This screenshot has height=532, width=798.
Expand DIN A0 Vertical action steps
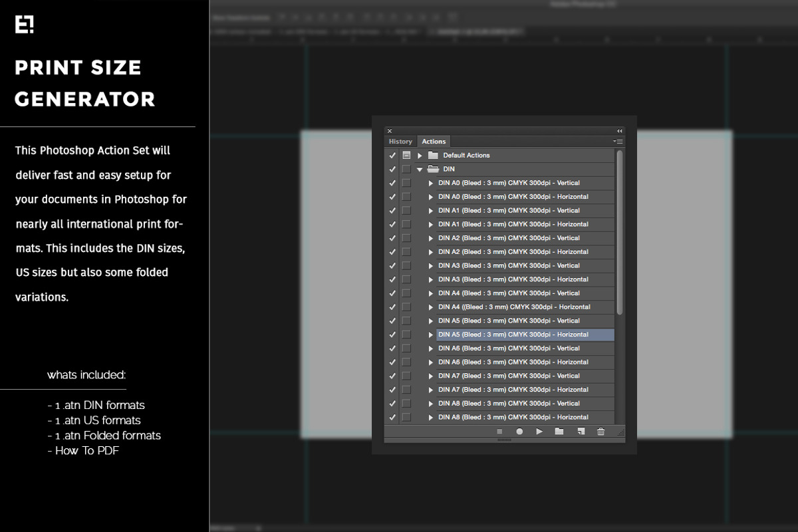[x=431, y=183]
